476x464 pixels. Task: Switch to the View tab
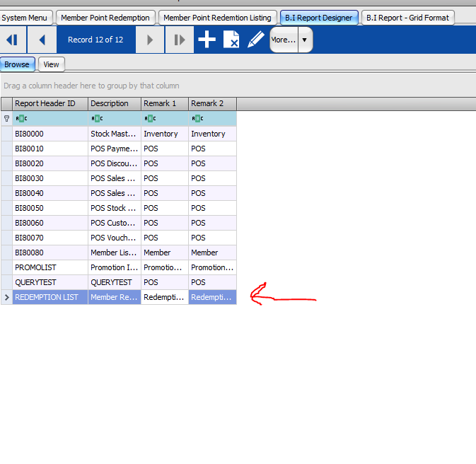pos(51,64)
